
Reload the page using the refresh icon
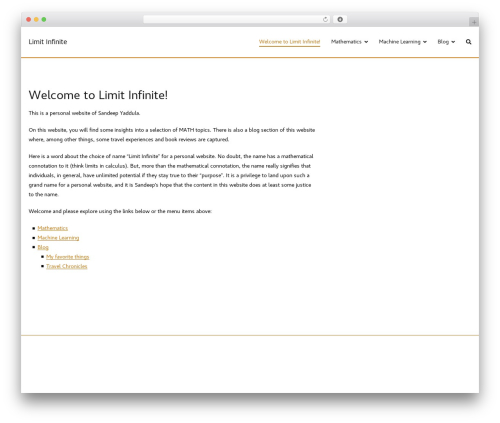[325, 19]
